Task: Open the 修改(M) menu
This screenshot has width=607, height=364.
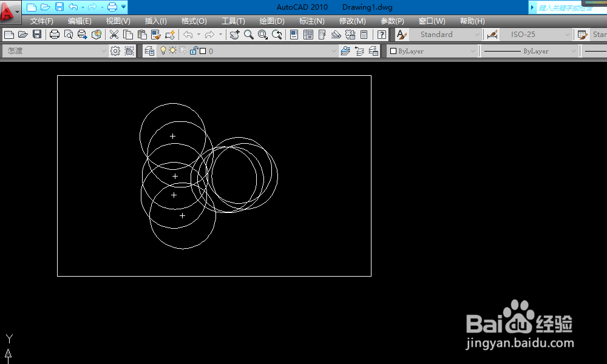Action: tap(352, 21)
